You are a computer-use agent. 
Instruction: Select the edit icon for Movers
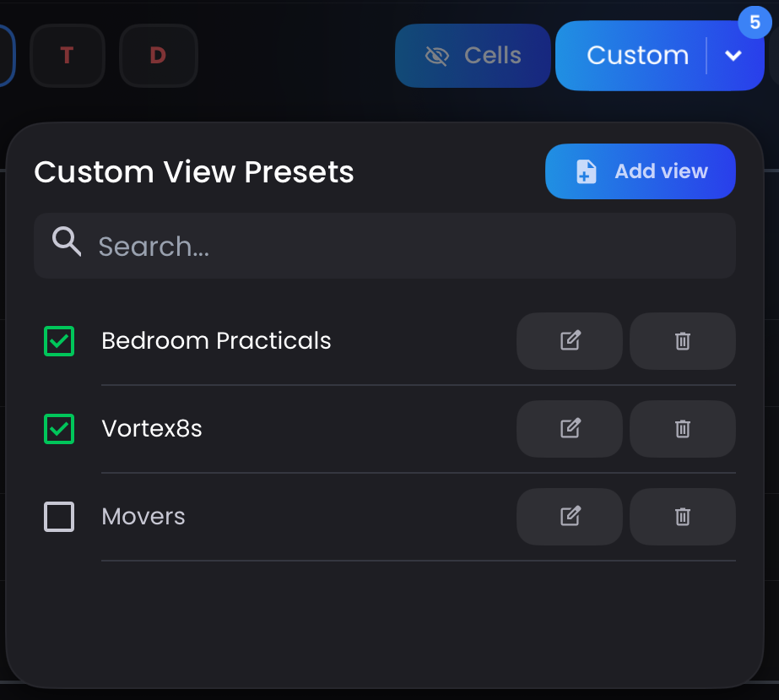(569, 517)
